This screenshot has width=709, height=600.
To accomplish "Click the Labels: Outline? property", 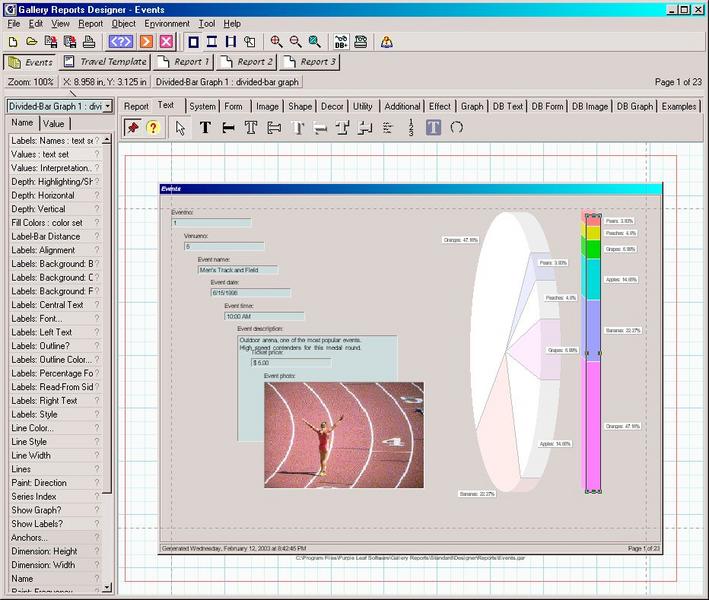I will point(55,346).
